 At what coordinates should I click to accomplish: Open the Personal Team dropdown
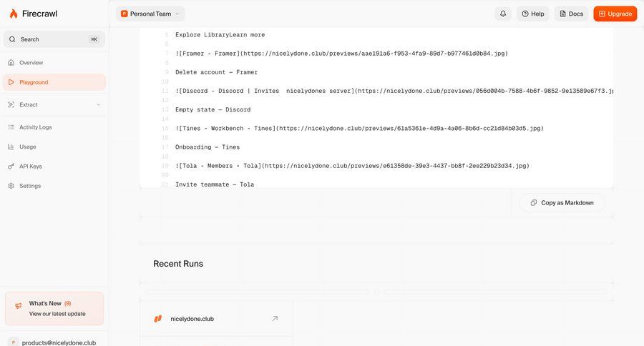[150, 14]
